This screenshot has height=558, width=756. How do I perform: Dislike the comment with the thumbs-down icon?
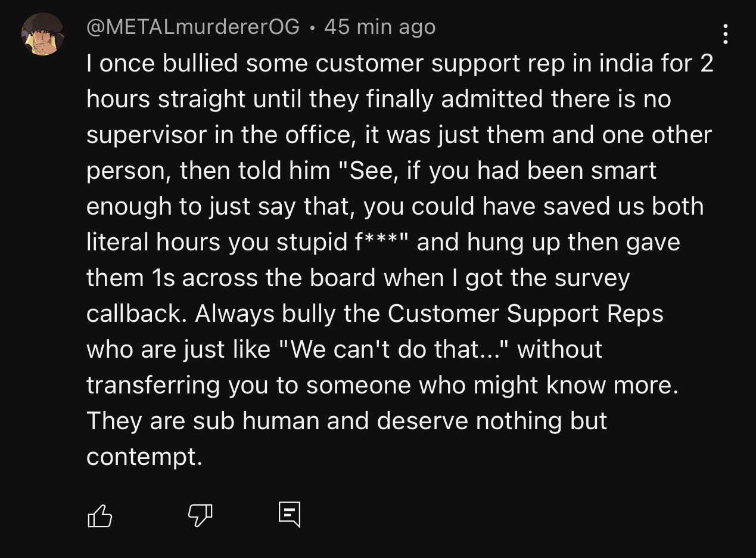pyautogui.click(x=200, y=516)
